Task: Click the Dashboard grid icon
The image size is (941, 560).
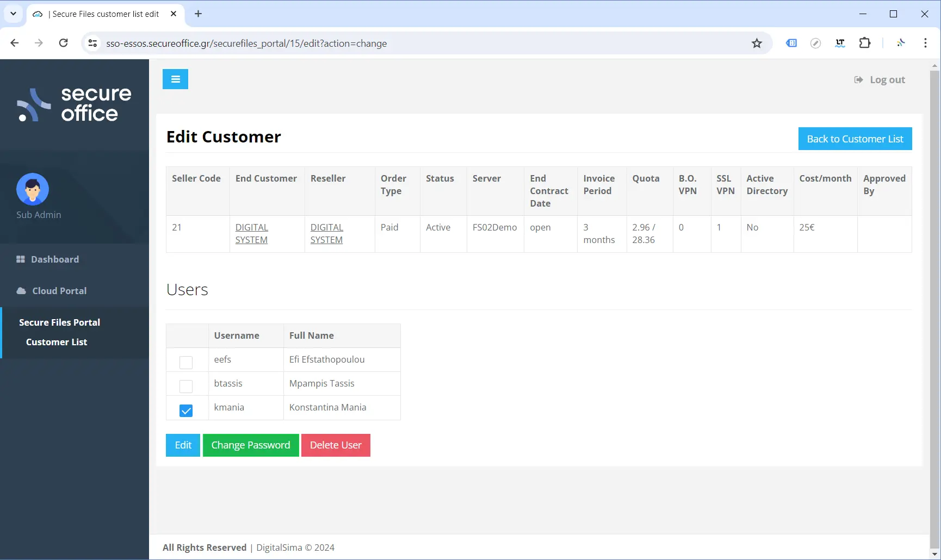Action: point(21,259)
